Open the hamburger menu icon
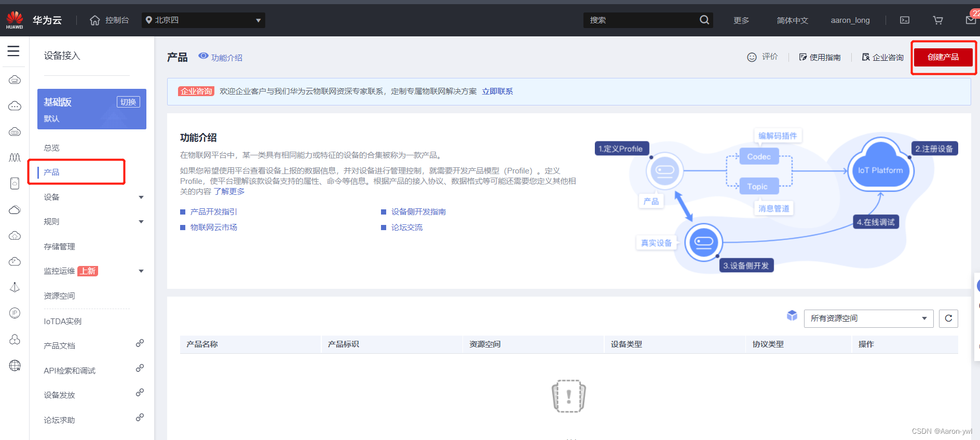The height and width of the screenshot is (440, 980). [x=13, y=51]
